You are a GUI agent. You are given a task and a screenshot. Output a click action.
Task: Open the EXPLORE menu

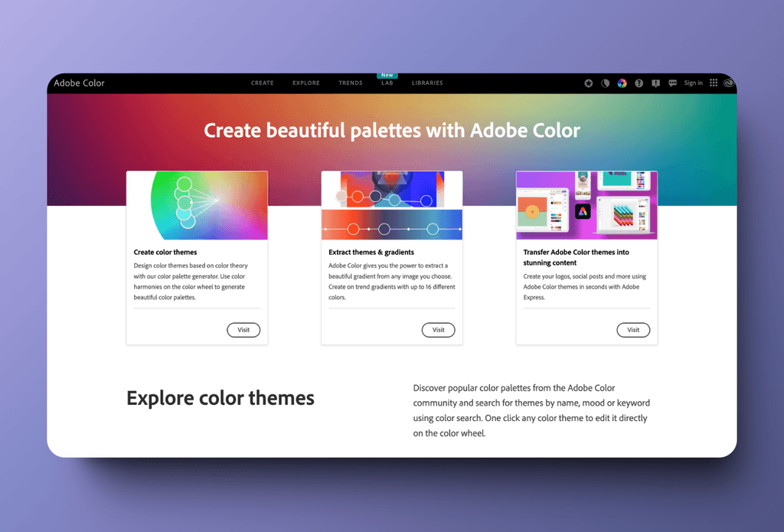[305, 83]
